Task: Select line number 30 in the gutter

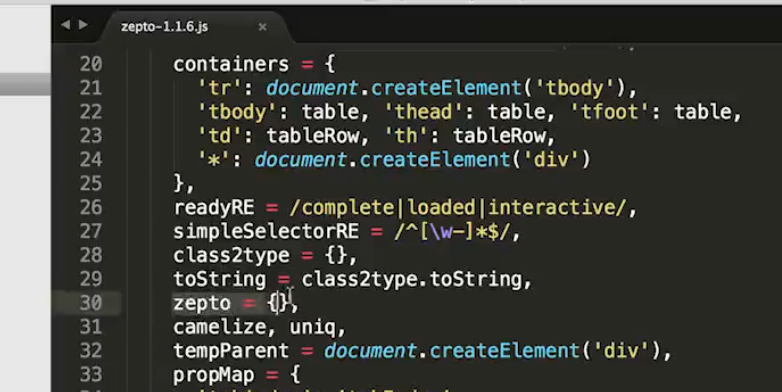Action: point(91,303)
